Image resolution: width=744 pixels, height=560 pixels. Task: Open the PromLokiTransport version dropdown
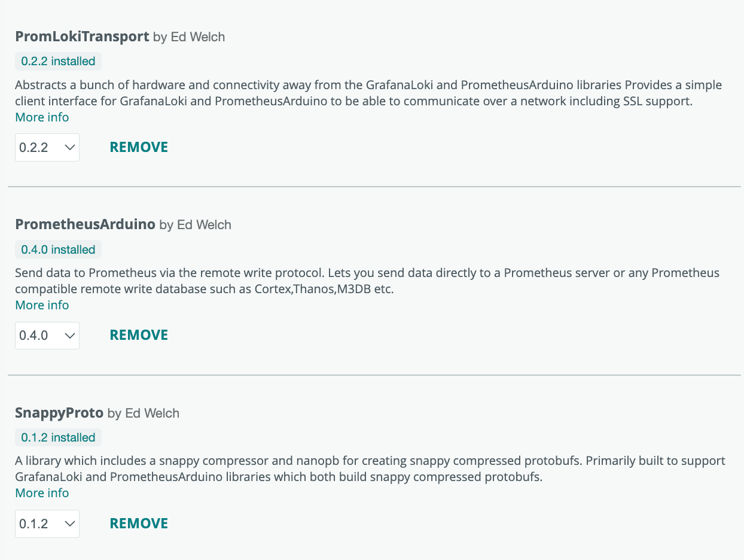[47, 147]
